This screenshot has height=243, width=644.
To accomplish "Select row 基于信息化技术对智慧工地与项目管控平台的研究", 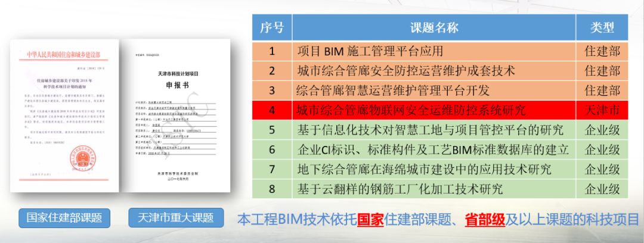I will [x=440, y=130].
